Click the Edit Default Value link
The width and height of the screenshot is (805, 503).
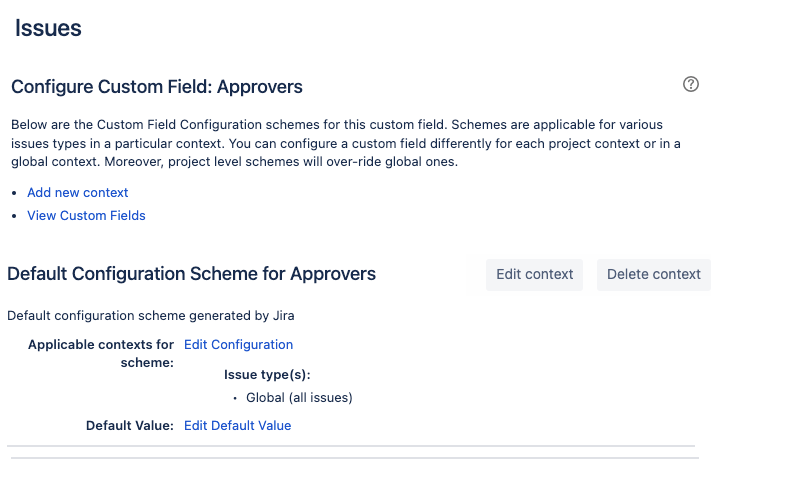(x=237, y=425)
